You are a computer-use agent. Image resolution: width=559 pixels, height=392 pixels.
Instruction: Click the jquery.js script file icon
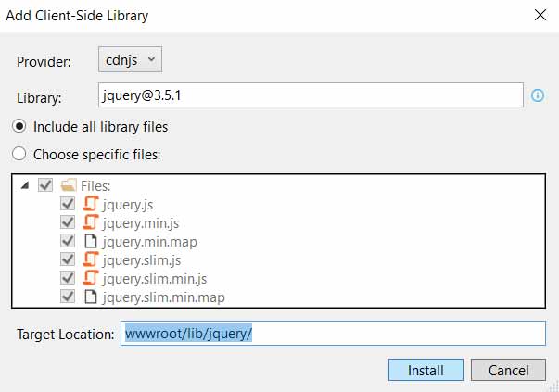click(90, 204)
